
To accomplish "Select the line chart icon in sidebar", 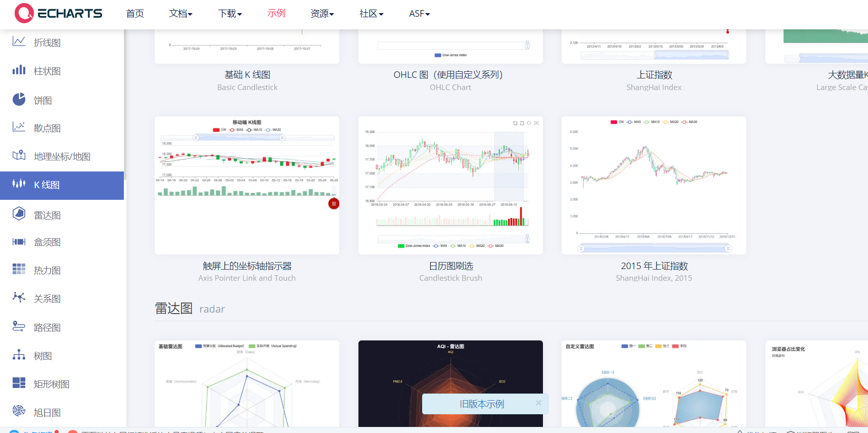I will [x=19, y=42].
